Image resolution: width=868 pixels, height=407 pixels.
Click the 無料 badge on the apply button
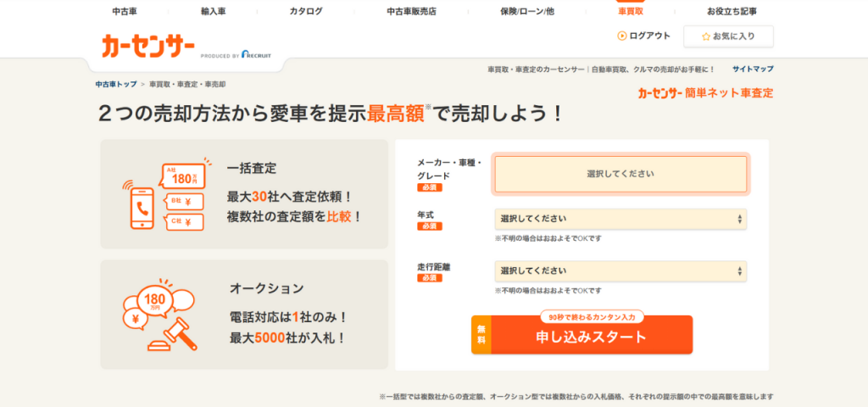[x=481, y=335]
